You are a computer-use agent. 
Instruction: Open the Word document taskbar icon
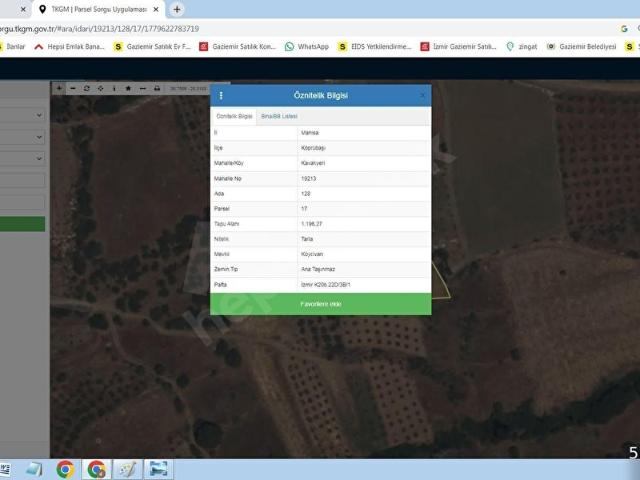point(5,469)
